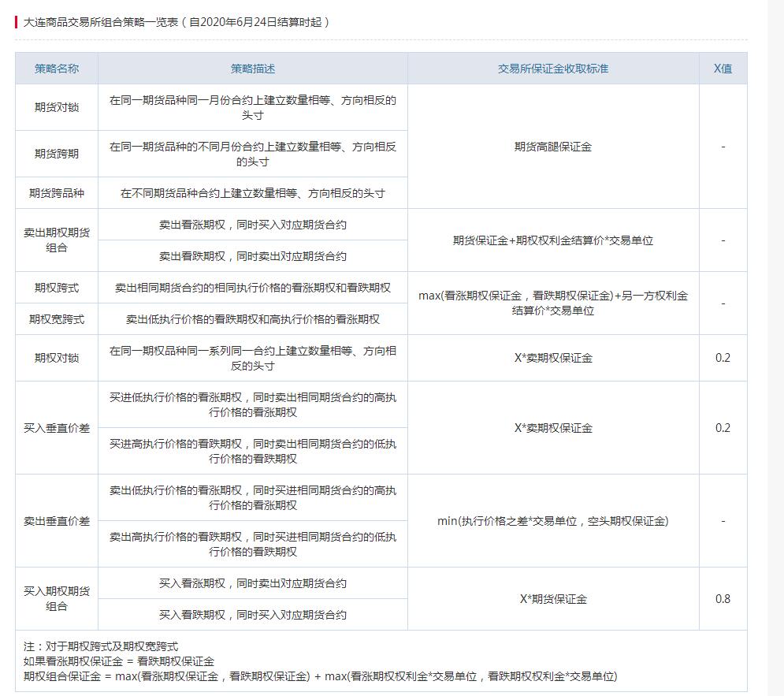Click the 期货对锁 strategy name cell
784x696 pixels.
[57, 107]
